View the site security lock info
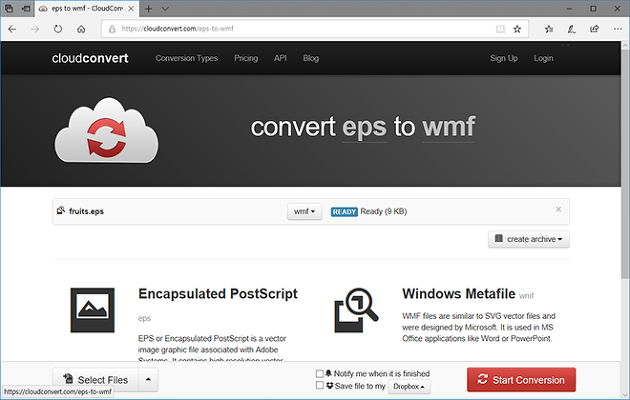 (x=112, y=29)
